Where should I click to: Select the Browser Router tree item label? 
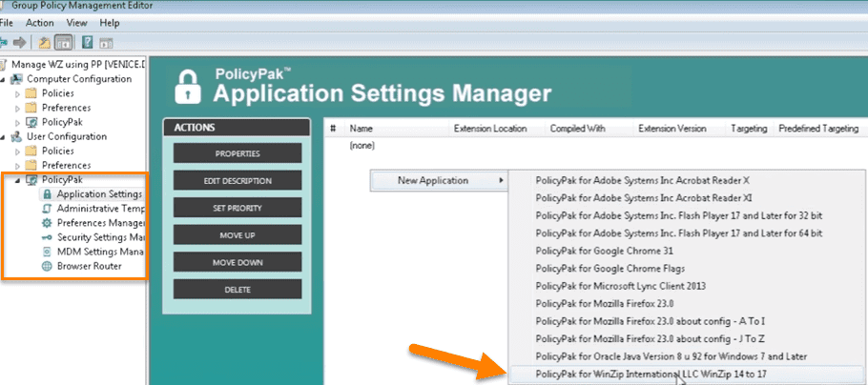pos(89,266)
